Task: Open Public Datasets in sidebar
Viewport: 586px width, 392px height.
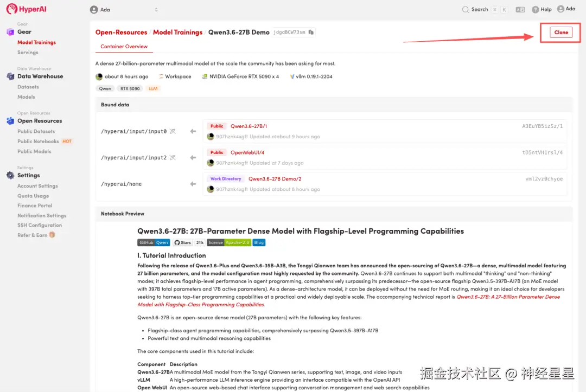Action: point(36,131)
